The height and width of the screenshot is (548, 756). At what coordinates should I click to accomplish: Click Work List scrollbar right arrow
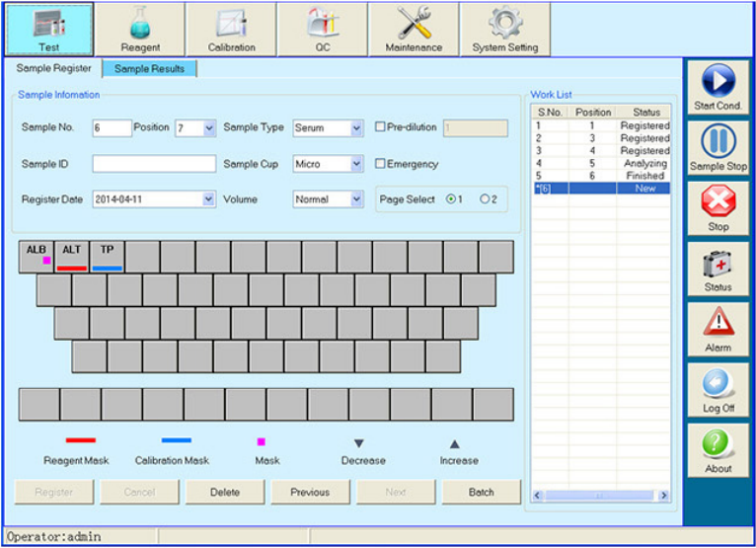(664, 495)
